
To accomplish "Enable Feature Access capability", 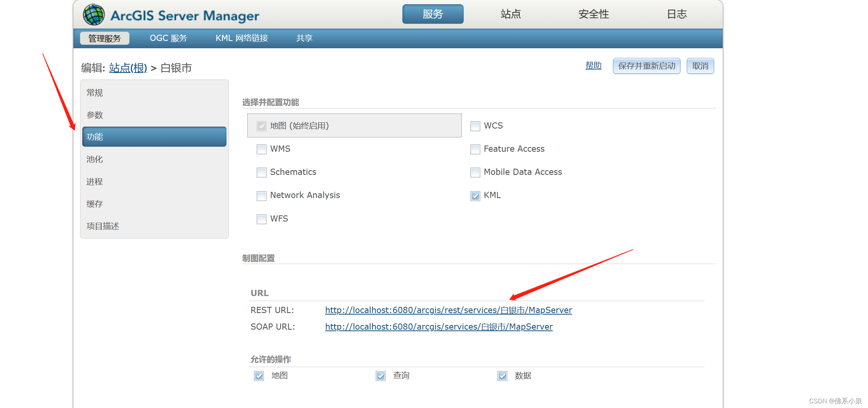I will click(x=475, y=149).
